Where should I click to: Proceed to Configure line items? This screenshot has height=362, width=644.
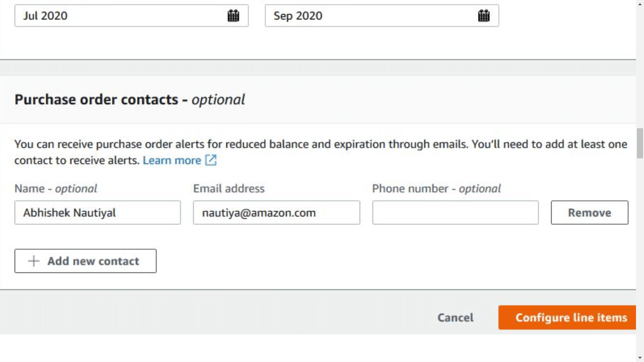(x=566, y=317)
